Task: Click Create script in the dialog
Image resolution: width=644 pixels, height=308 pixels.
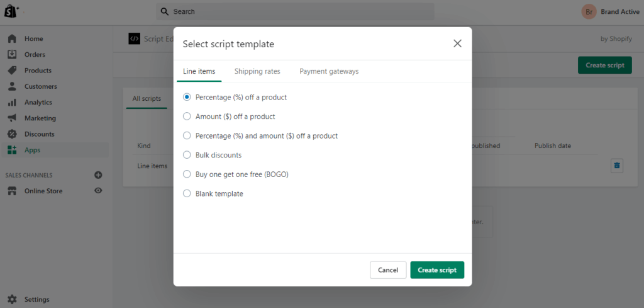Action: point(437,270)
